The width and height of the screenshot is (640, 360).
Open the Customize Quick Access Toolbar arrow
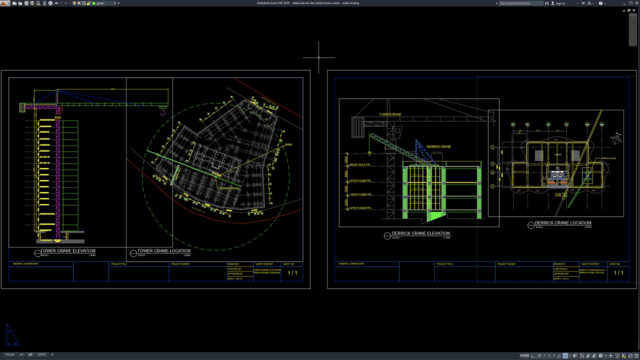(x=118, y=3)
